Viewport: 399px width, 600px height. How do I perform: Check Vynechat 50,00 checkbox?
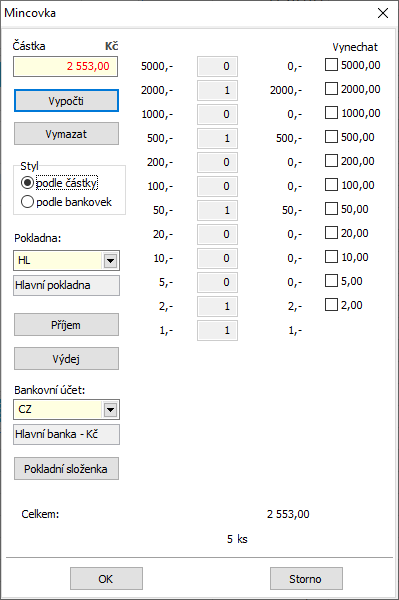click(331, 209)
